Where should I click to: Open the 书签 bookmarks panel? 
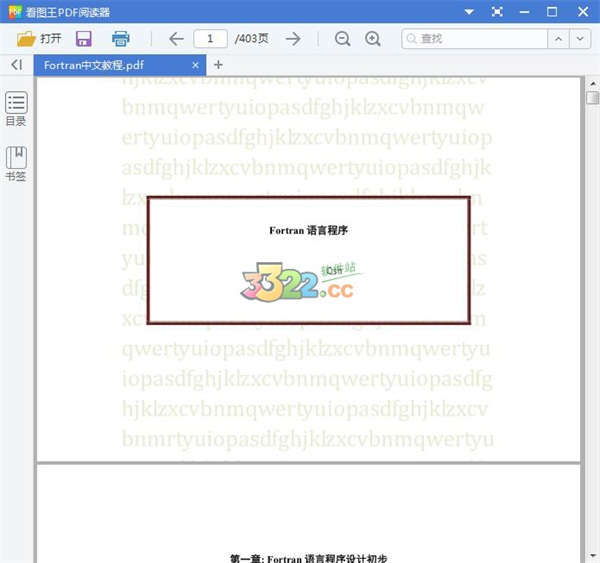pyautogui.click(x=16, y=163)
